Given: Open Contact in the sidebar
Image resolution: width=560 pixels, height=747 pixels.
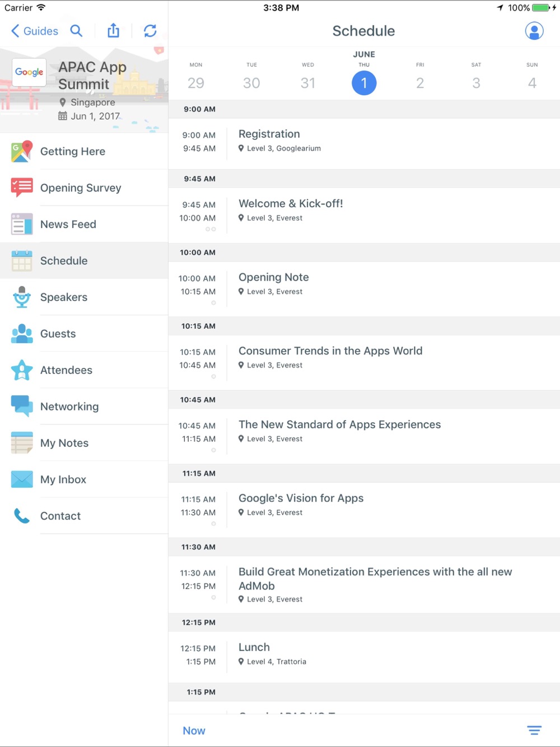Looking at the screenshot, I should pos(84,516).
